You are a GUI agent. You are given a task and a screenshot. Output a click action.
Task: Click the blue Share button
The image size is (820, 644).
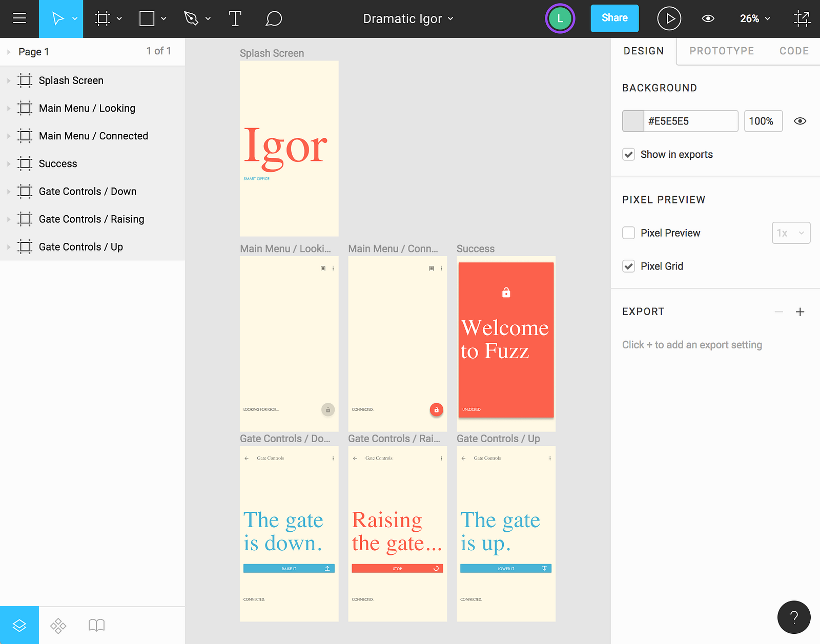point(614,18)
